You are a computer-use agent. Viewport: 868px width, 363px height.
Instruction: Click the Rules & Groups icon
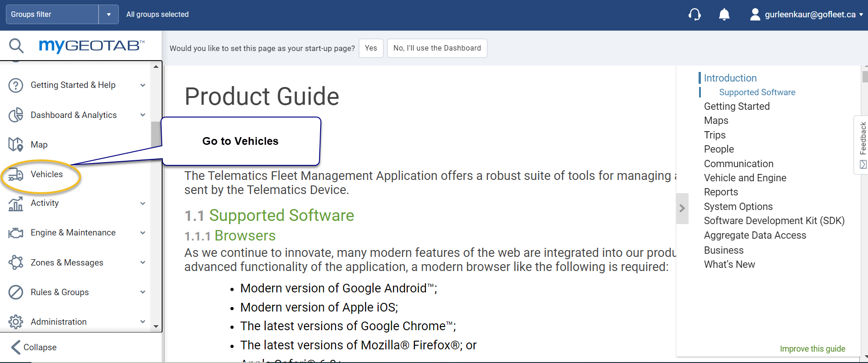(x=15, y=292)
